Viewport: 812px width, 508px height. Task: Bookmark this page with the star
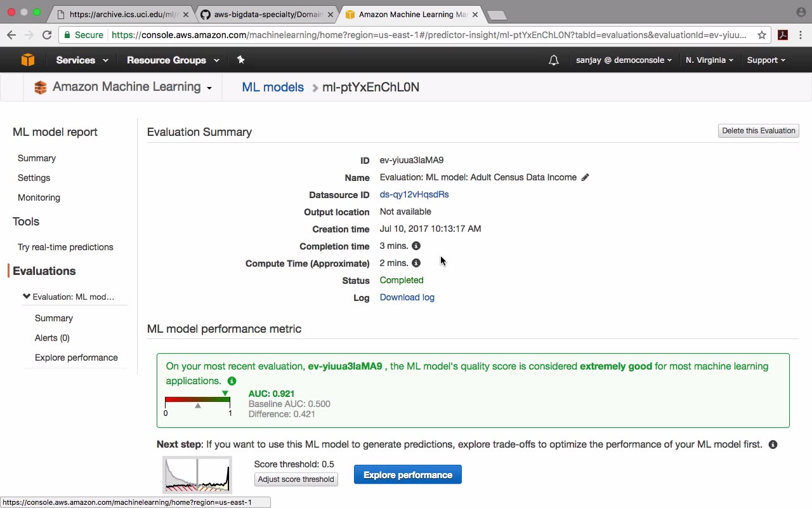click(762, 35)
